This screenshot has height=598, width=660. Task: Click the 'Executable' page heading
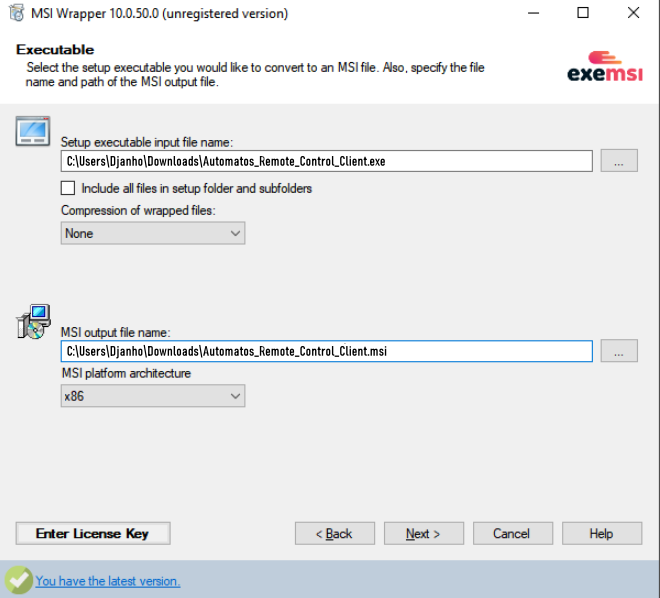(x=55, y=50)
